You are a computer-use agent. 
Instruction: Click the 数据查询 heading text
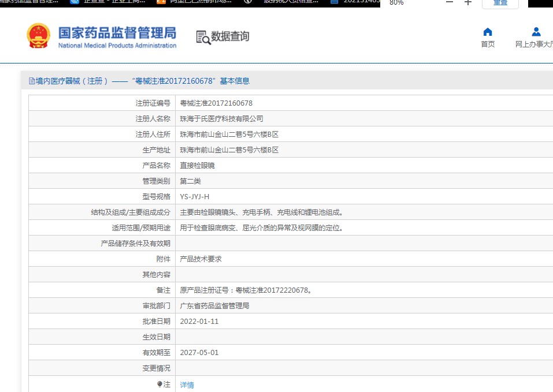point(230,36)
